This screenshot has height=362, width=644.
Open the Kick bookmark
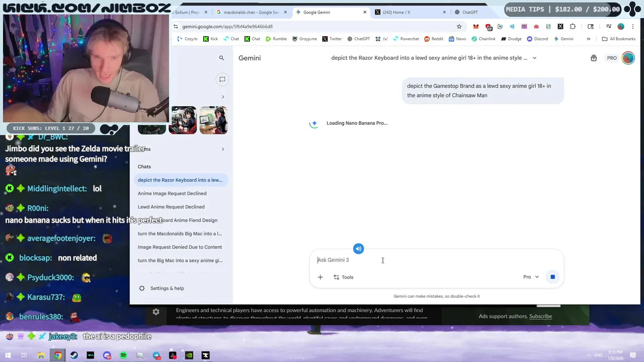click(x=211, y=39)
